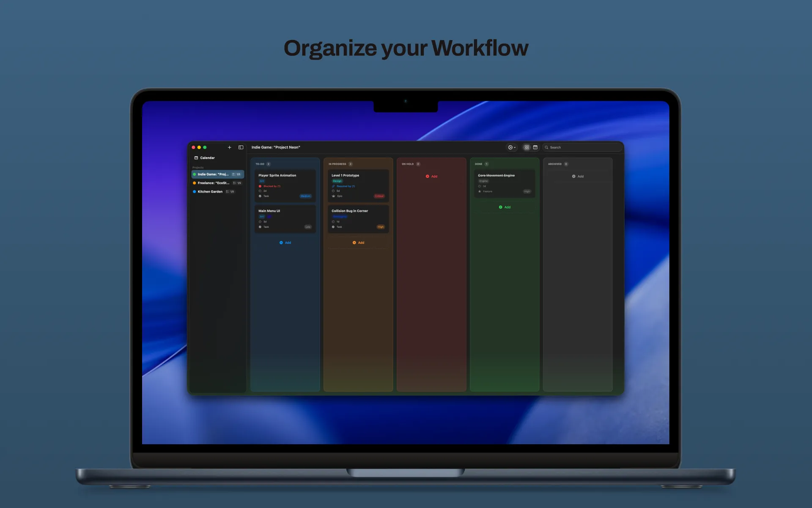Add a card to In Progress column

(358, 243)
